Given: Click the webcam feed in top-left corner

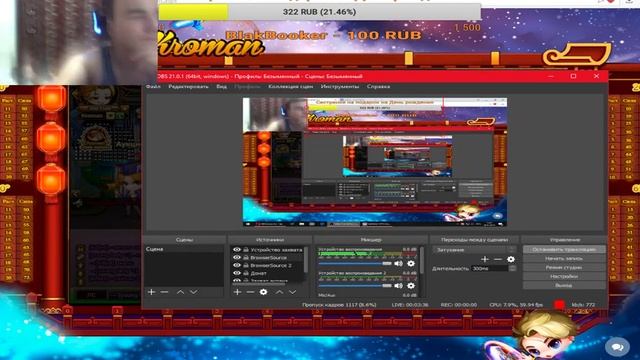Looking at the screenshot, I should pyautogui.click(x=79, y=42).
